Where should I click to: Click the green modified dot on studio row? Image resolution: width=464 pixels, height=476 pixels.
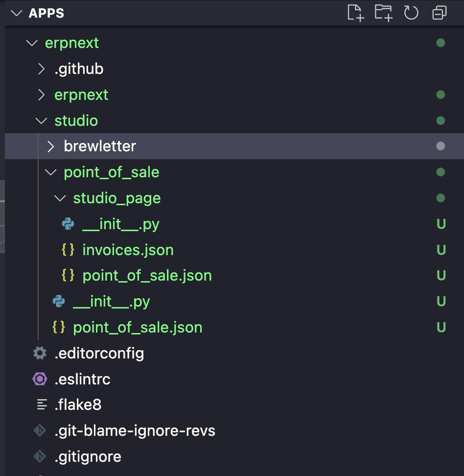pyautogui.click(x=441, y=121)
